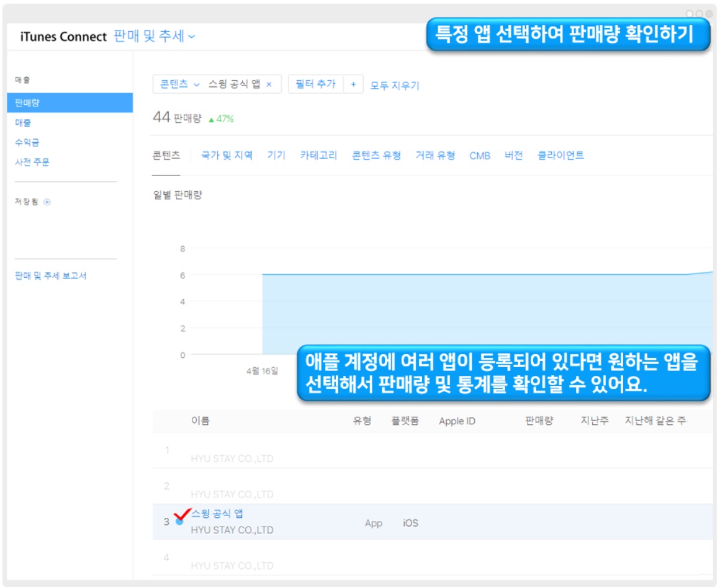The image size is (720, 588).
Task: Switch to the CMB tab
Action: (x=480, y=156)
